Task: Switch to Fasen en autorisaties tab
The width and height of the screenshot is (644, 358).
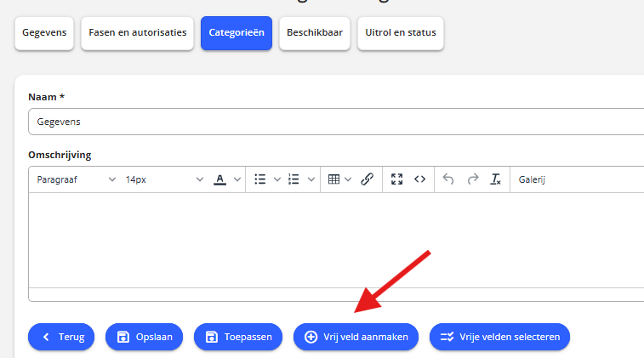Action: click(138, 33)
